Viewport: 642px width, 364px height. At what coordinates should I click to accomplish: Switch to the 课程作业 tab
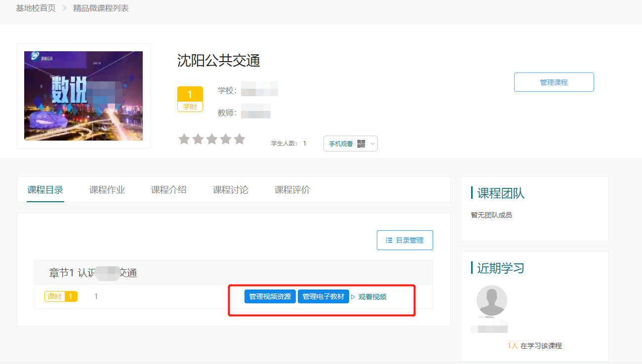point(107,190)
